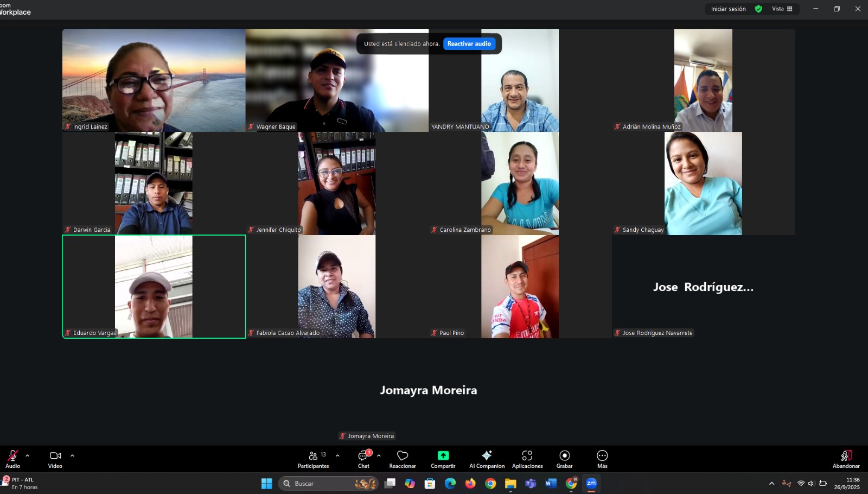Open the Chat panel

pyautogui.click(x=363, y=459)
